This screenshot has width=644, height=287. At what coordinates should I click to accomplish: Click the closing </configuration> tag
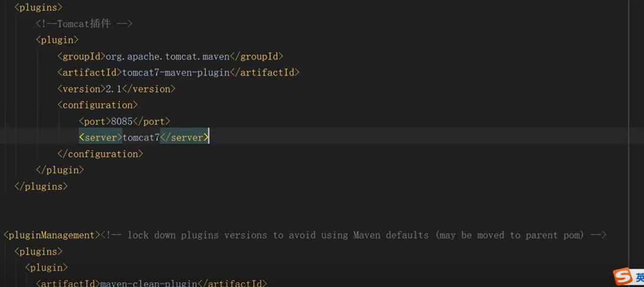tap(100, 154)
